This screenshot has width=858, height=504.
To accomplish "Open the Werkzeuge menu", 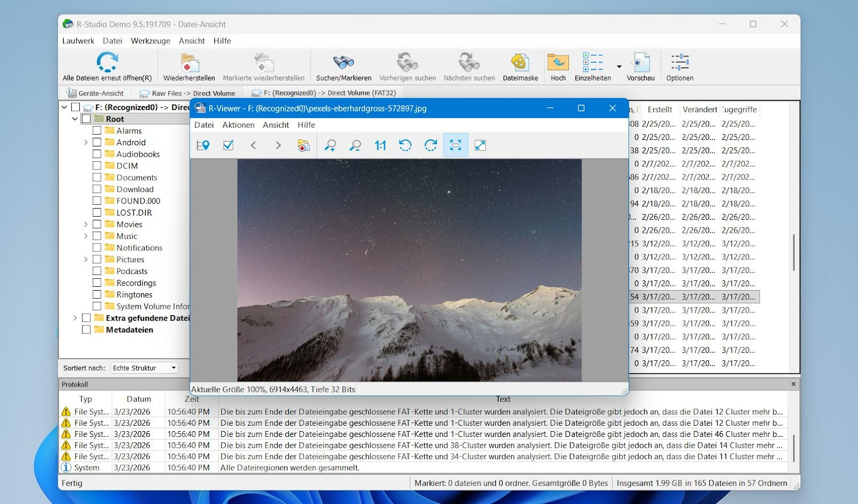I will coord(150,41).
